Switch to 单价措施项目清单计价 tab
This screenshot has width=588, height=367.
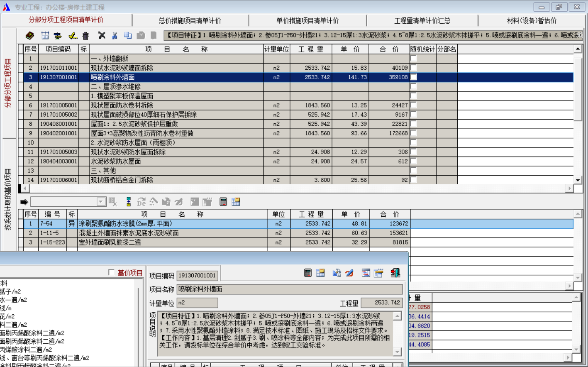[307, 20]
